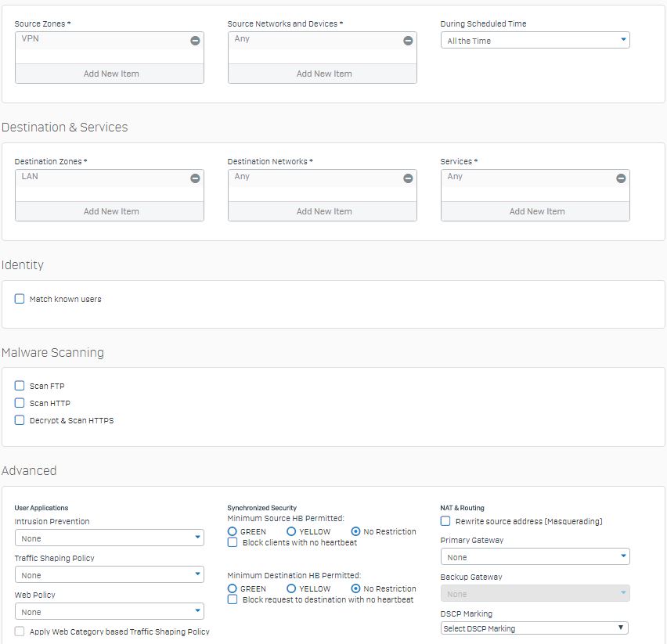Enable Match known users checkbox
This screenshot has height=644, width=667.
(20, 299)
